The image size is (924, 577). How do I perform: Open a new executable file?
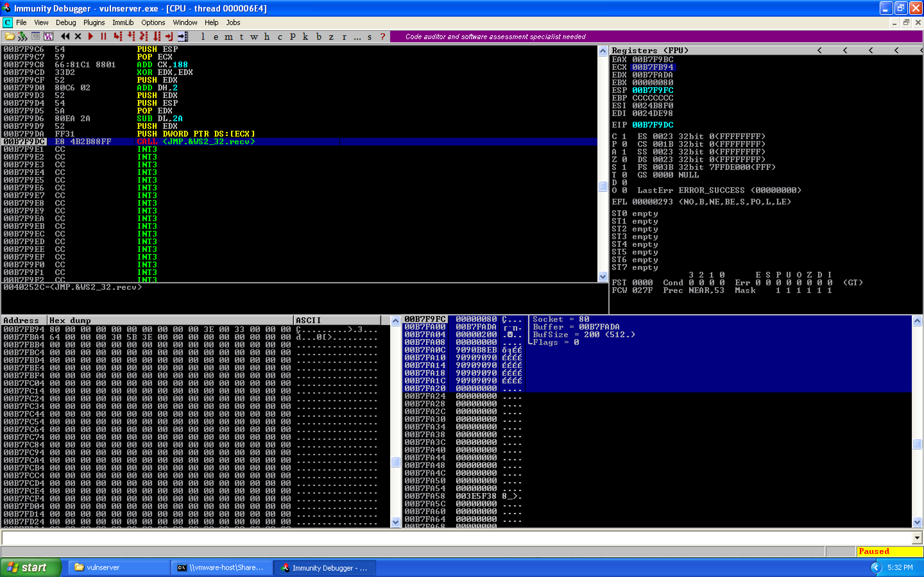[x=9, y=36]
